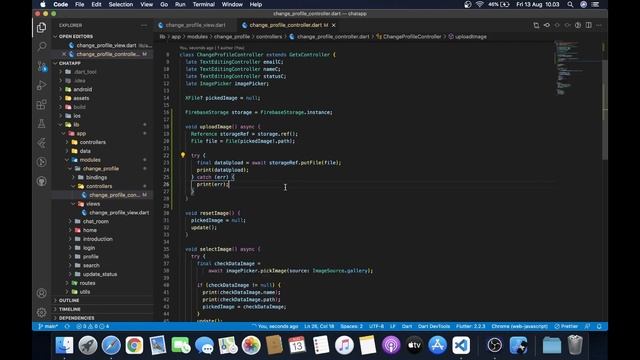Collapse the CHATAPP project section

pyautogui.click(x=102, y=63)
